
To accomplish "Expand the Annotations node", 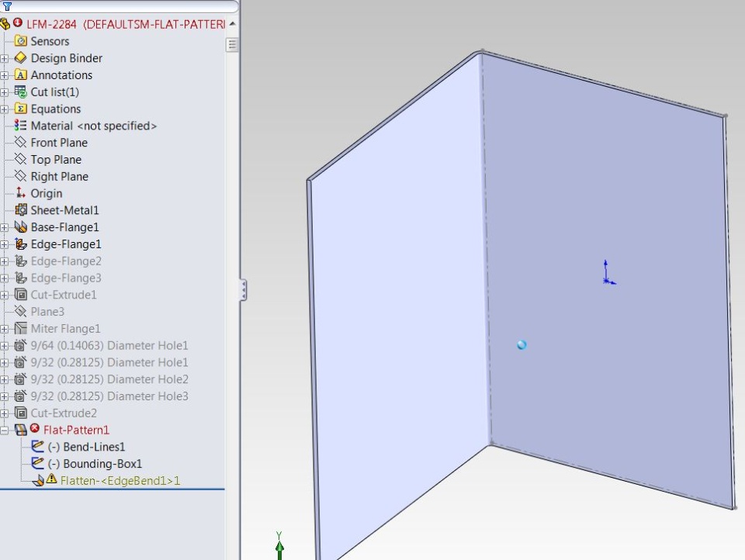I will (5, 75).
